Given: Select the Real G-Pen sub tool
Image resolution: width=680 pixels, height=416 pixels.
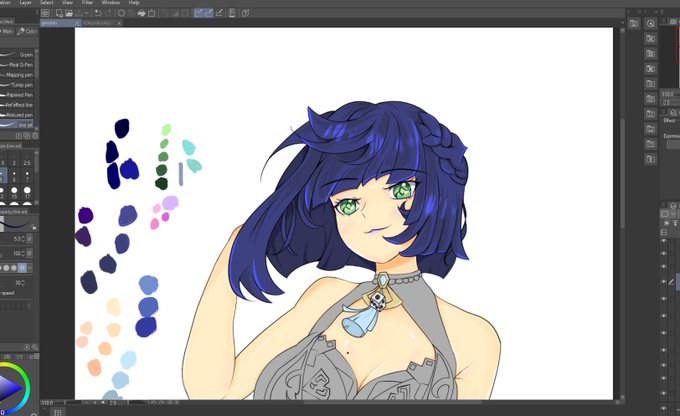Looking at the screenshot, I should click(x=17, y=65).
